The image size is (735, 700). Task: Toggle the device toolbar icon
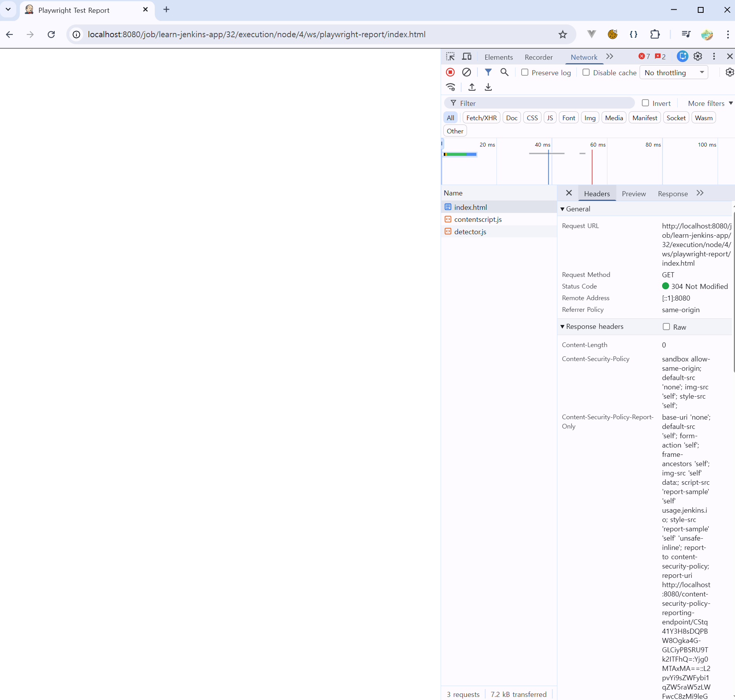point(467,57)
